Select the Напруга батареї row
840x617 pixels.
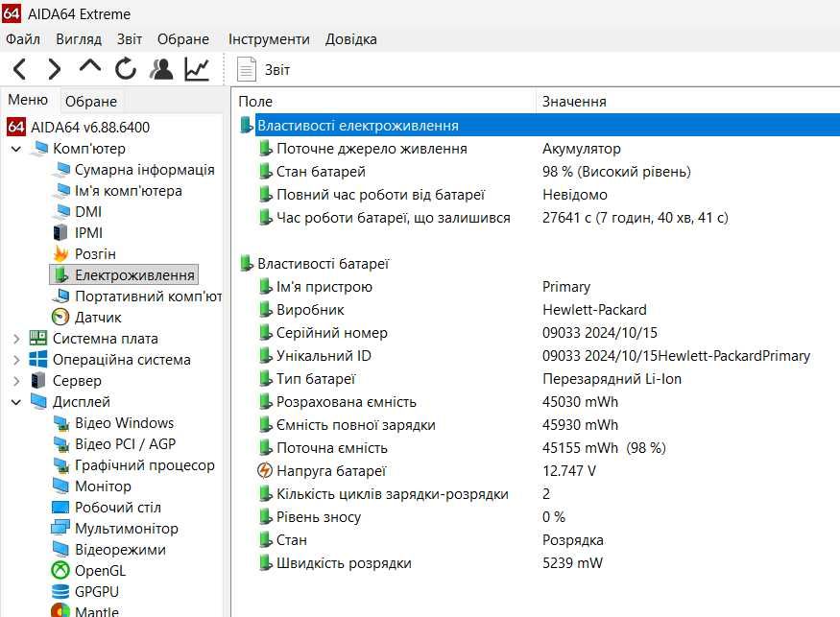331,471
